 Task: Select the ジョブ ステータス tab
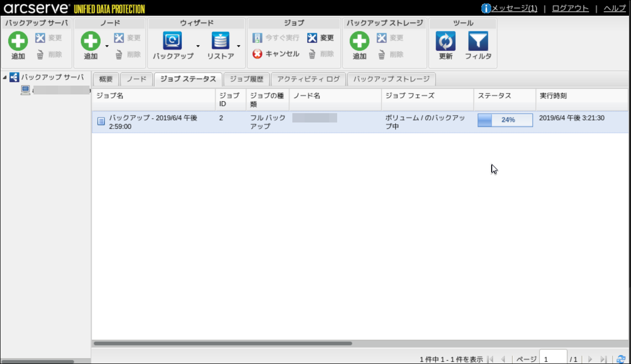[x=188, y=79]
